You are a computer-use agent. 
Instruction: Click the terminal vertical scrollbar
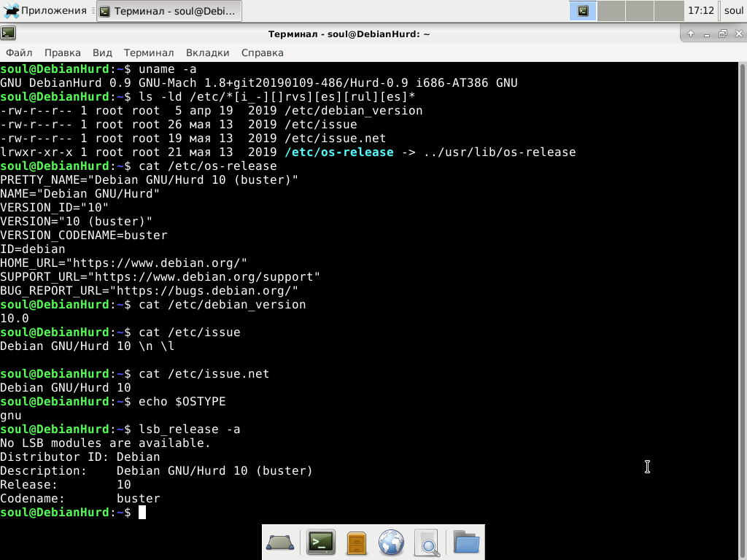click(742, 311)
